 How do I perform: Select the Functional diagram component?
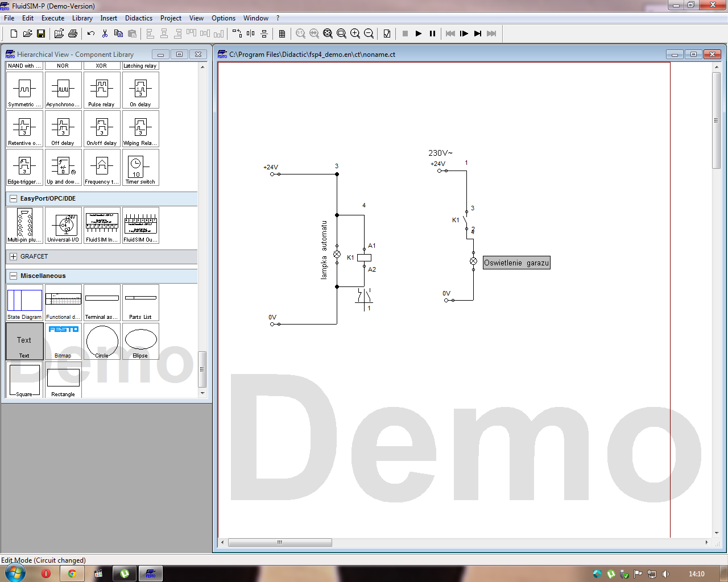pyautogui.click(x=63, y=303)
